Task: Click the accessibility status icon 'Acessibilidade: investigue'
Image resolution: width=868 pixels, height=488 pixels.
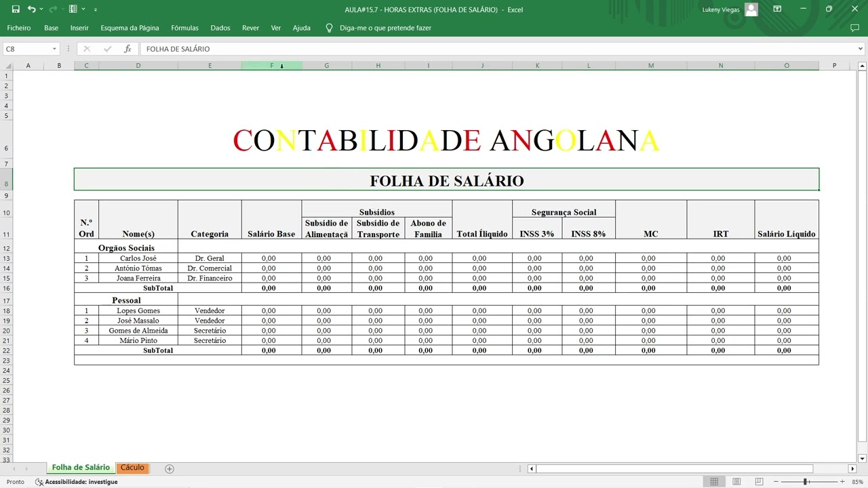Action: tap(39, 482)
